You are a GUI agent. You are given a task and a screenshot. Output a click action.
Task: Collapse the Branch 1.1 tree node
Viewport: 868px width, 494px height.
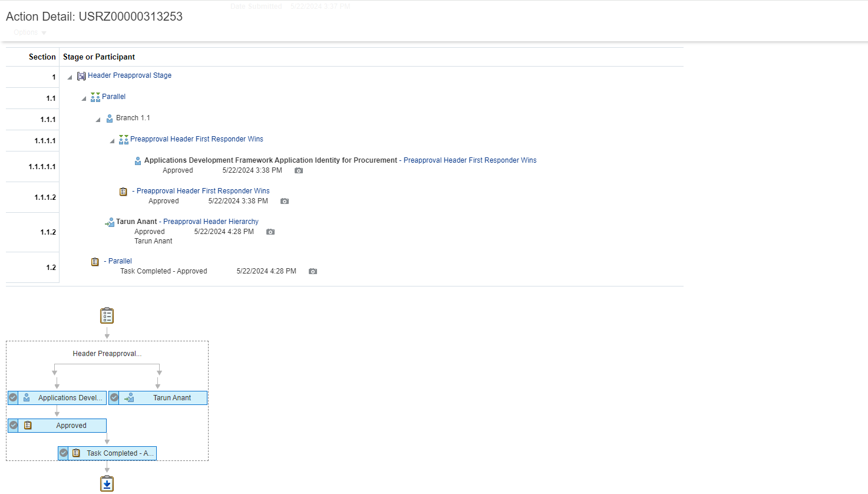coord(98,118)
